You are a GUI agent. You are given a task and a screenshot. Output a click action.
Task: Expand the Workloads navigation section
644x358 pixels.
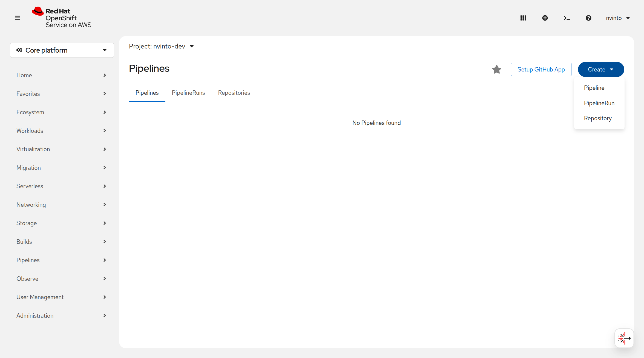61,131
